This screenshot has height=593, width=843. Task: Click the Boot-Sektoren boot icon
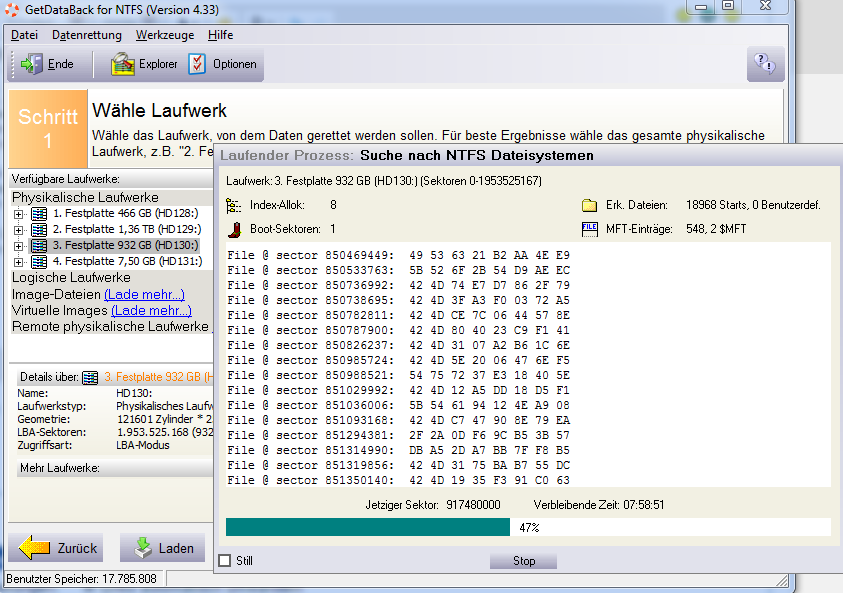pyautogui.click(x=234, y=230)
